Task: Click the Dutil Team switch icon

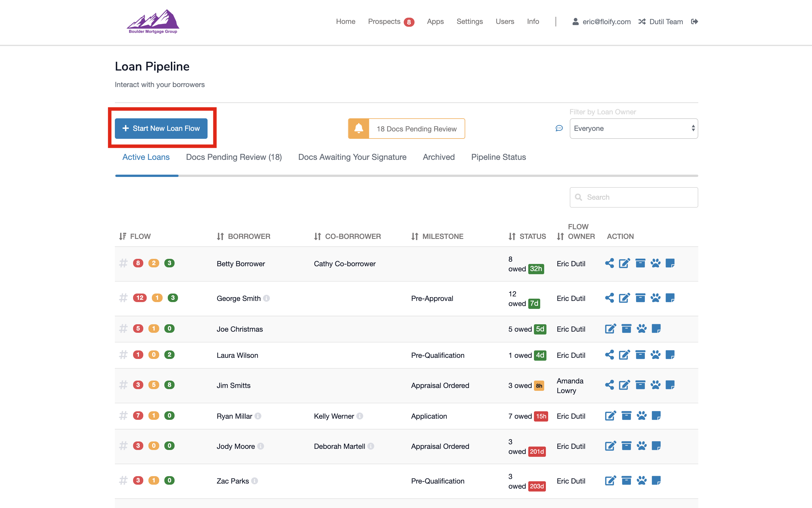Action: pos(642,22)
